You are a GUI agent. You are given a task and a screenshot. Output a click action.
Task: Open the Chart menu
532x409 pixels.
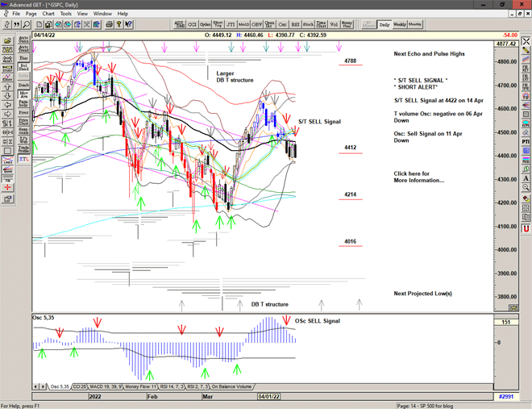(48, 14)
